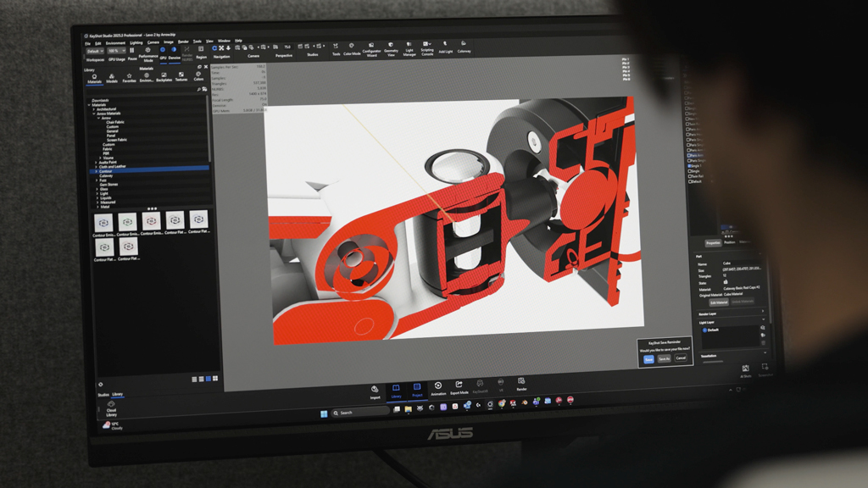Click the Import icon in bottom toolbar
The width and height of the screenshot is (868, 488).
tap(375, 392)
